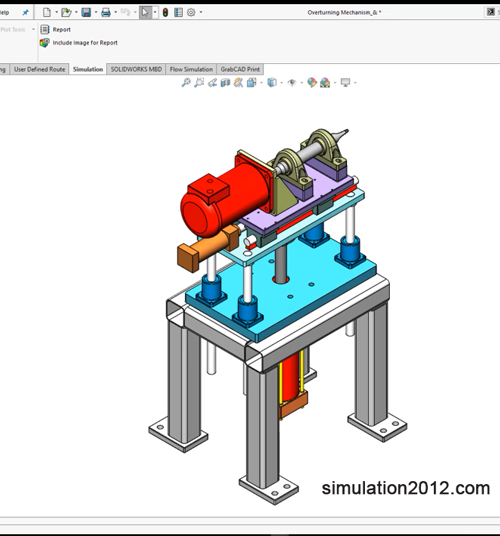500x536 pixels.
Task: Switch to the User Defined Route tab
Action: coord(39,69)
